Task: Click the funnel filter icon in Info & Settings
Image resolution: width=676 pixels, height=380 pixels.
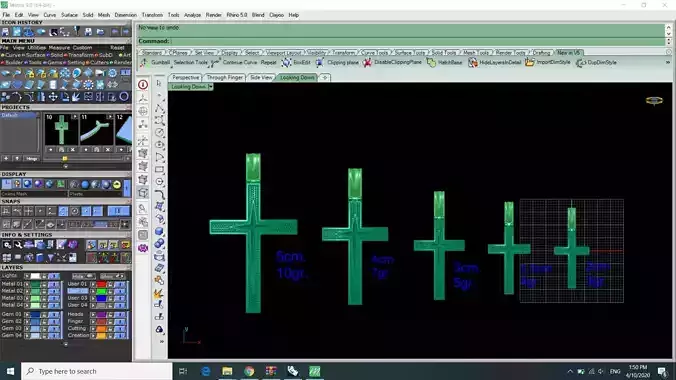Action: click(50, 258)
